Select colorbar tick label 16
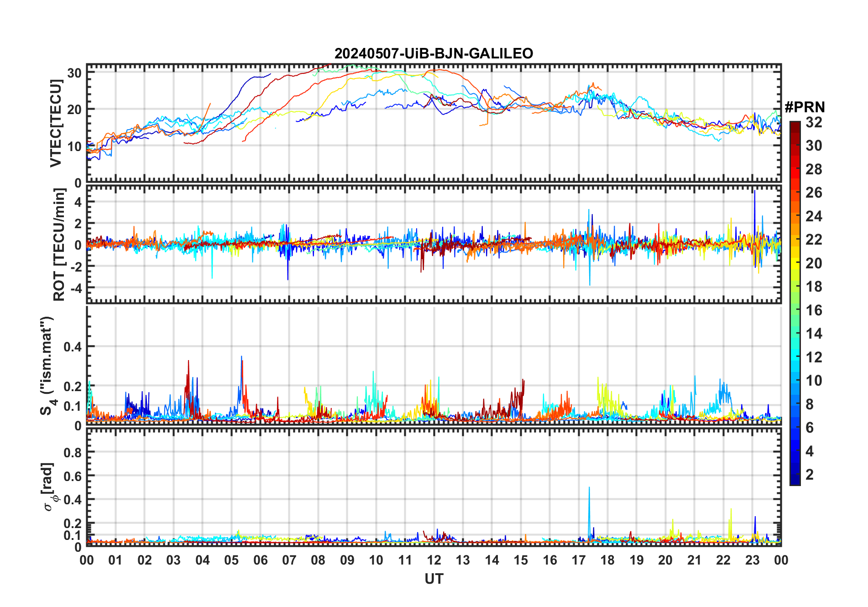This screenshot has height=607, width=868. point(814,310)
